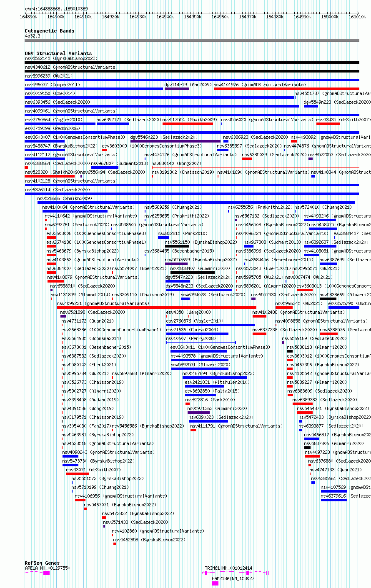Open nsv596037 (Cooper2011) variant

[53, 85]
